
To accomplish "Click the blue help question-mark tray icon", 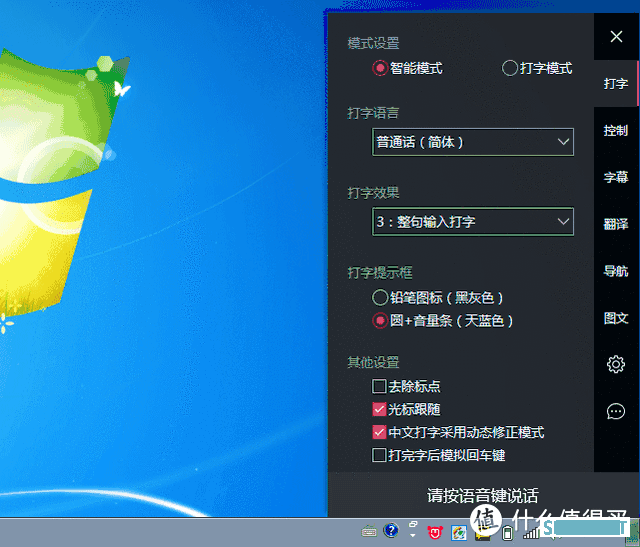I will pyautogui.click(x=391, y=530).
